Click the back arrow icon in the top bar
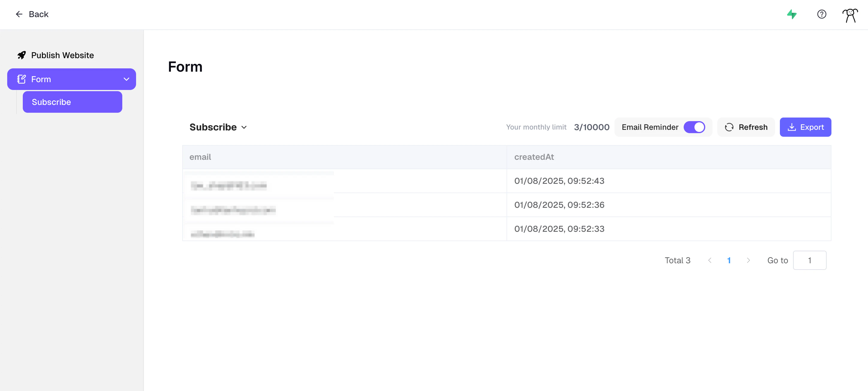The width and height of the screenshot is (868, 391). coord(19,14)
